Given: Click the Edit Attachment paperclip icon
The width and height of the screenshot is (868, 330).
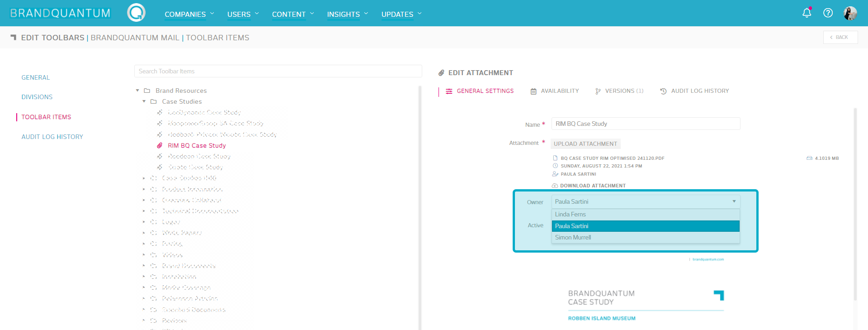Looking at the screenshot, I should pyautogui.click(x=441, y=73).
